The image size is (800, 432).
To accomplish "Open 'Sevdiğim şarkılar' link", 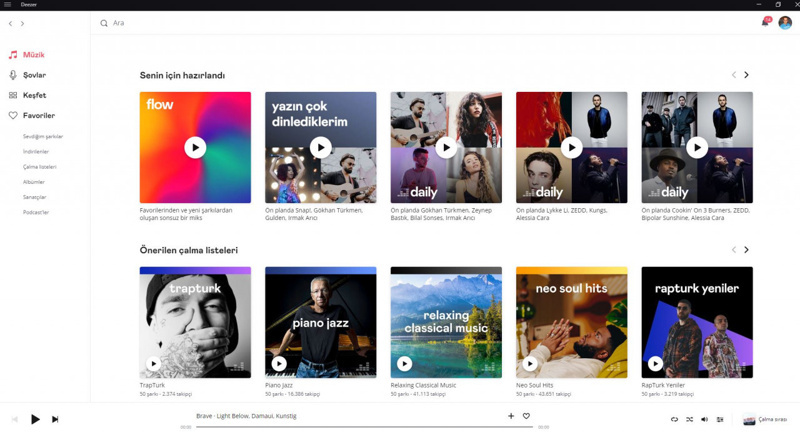I will tap(43, 136).
